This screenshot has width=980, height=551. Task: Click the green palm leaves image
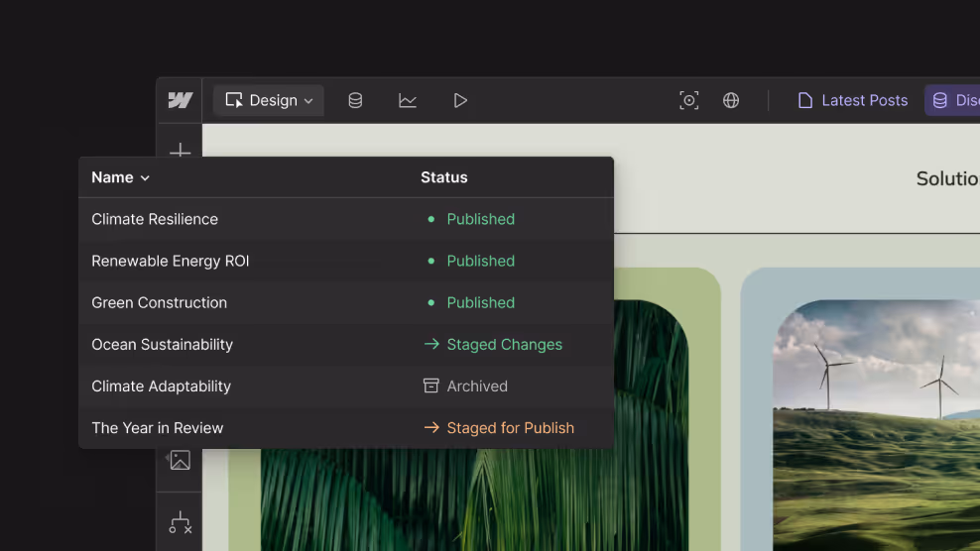(x=474, y=499)
